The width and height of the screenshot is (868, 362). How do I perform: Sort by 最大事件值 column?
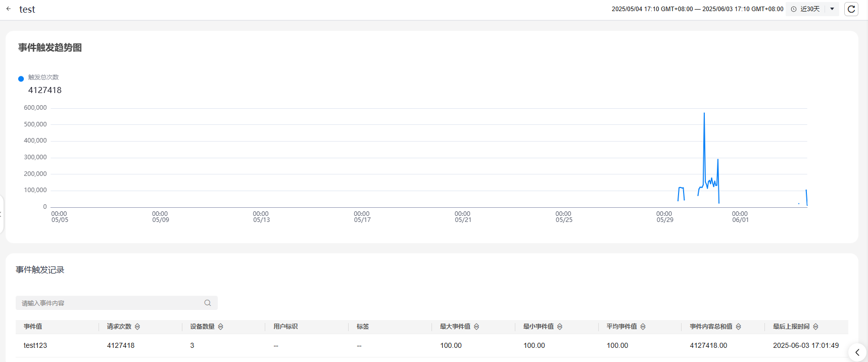[x=476, y=327]
